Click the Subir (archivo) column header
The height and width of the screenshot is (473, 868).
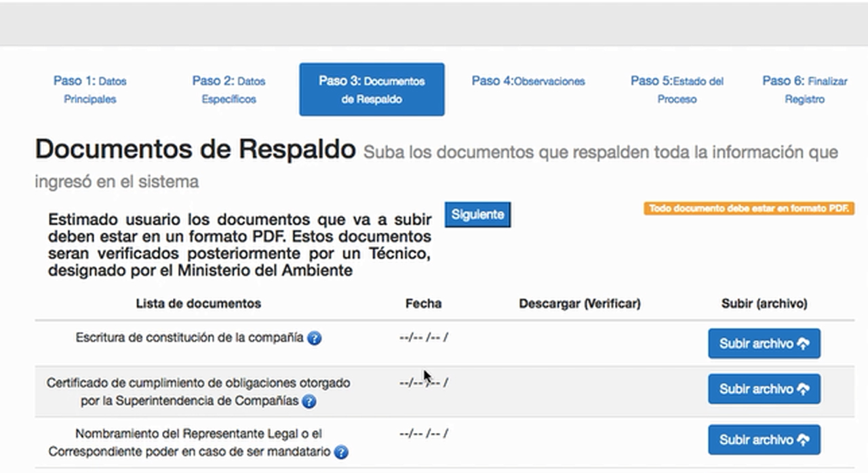(764, 304)
